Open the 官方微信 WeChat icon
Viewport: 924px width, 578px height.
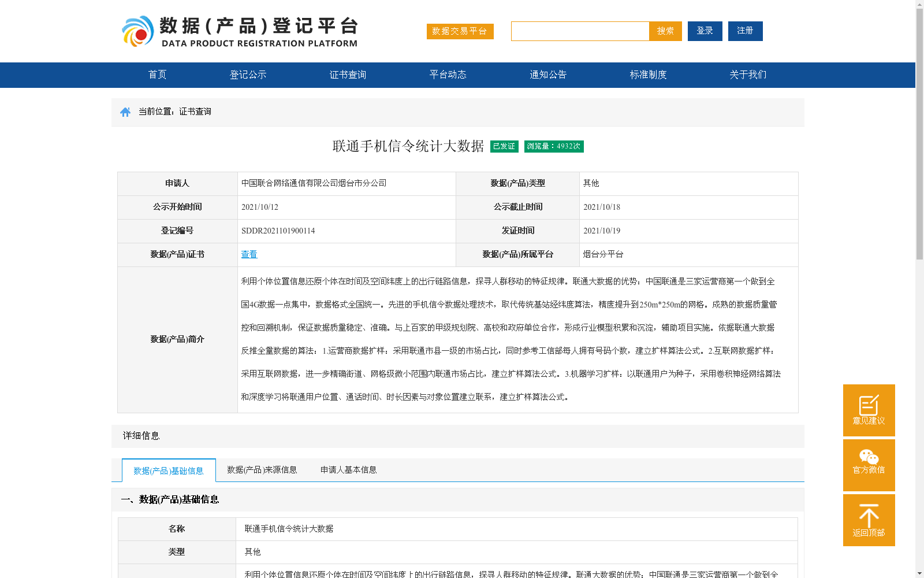coord(869,465)
